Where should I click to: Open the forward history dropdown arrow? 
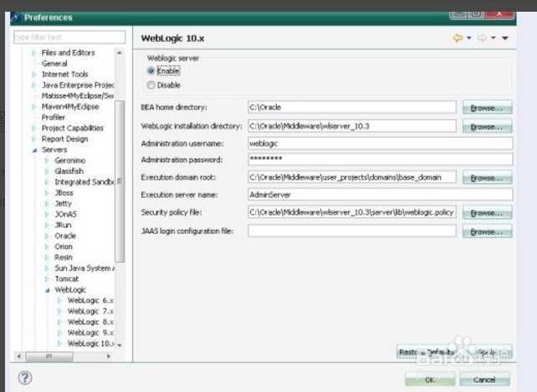[x=494, y=38]
